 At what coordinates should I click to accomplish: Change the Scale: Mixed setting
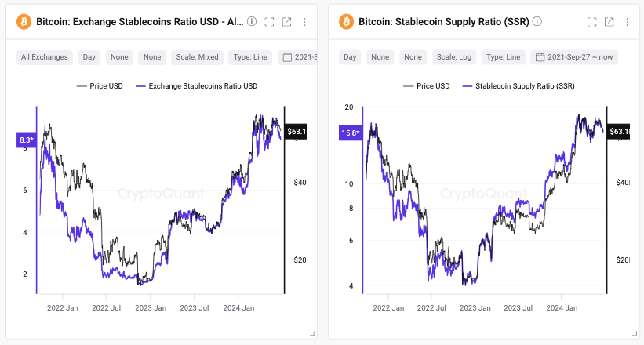197,57
